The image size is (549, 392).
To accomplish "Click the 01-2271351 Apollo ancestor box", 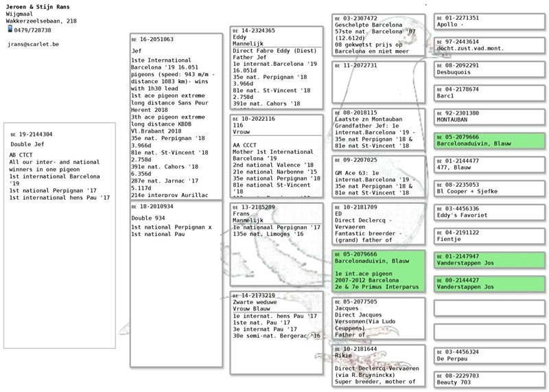I will pos(489,21).
